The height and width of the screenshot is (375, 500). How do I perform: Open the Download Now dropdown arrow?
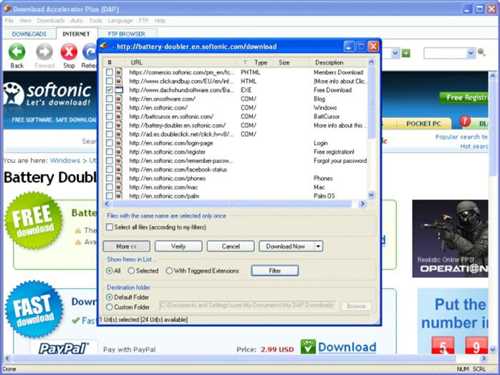pos(318,246)
